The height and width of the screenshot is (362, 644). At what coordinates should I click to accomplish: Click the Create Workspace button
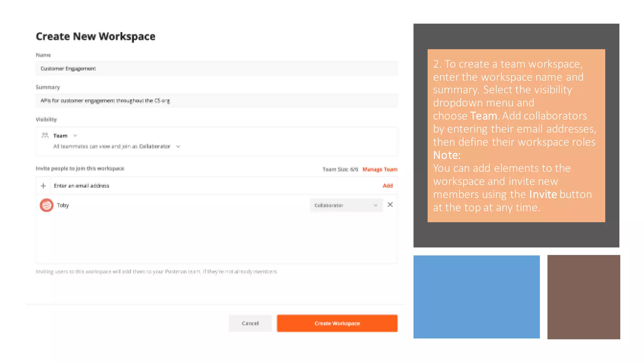click(x=337, y=323)
